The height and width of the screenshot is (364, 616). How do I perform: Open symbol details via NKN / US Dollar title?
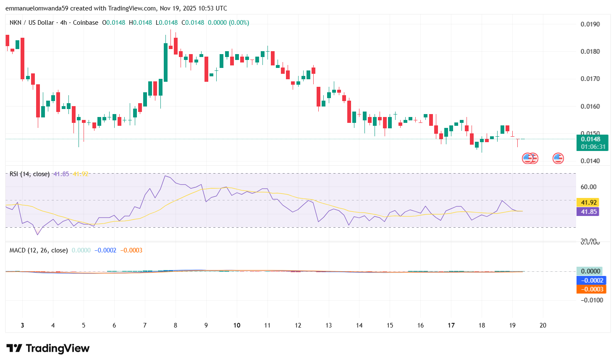coord(31,23)
